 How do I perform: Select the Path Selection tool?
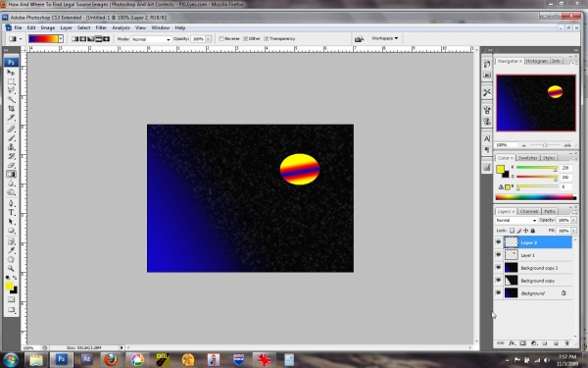coord(11,222)
